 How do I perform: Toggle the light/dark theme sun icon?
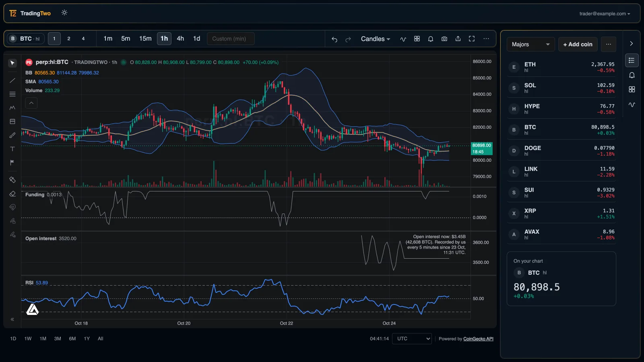click(64, 13)
